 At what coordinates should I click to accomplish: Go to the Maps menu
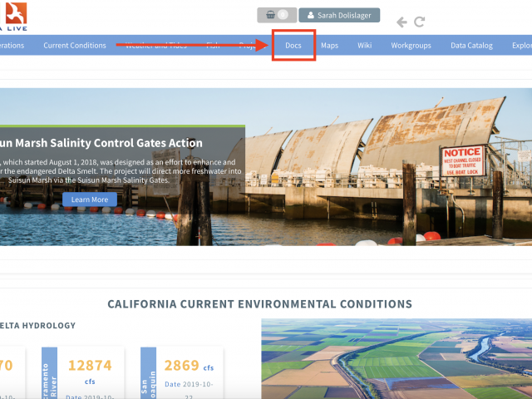[x=329, y=46]
